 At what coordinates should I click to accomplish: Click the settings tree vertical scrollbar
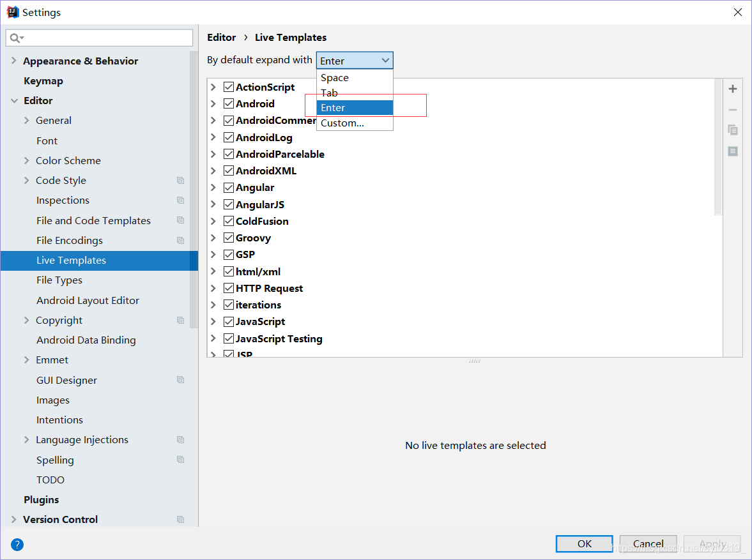[194, 190]
